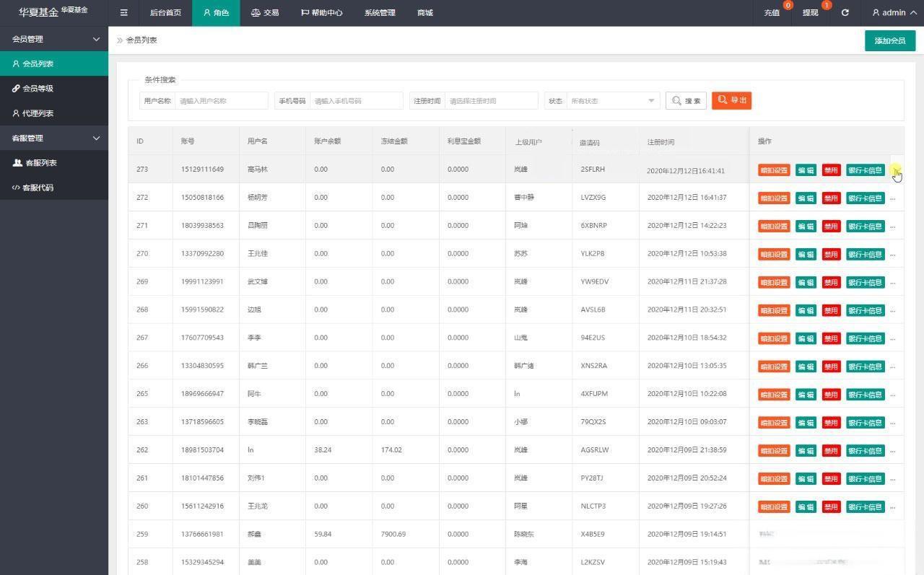Click 暗扣设置 for user 刘伟1
Viewport: 924px width, 575px height.
click(774, 479)
